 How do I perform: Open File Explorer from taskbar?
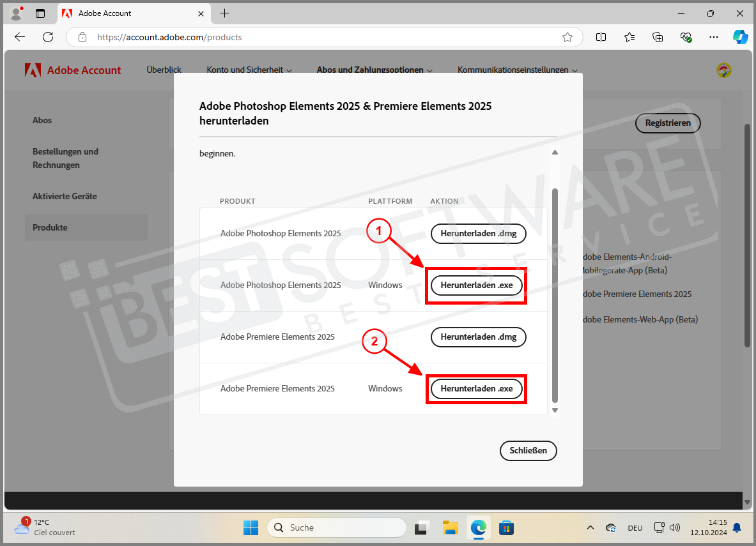coord(450,527)
